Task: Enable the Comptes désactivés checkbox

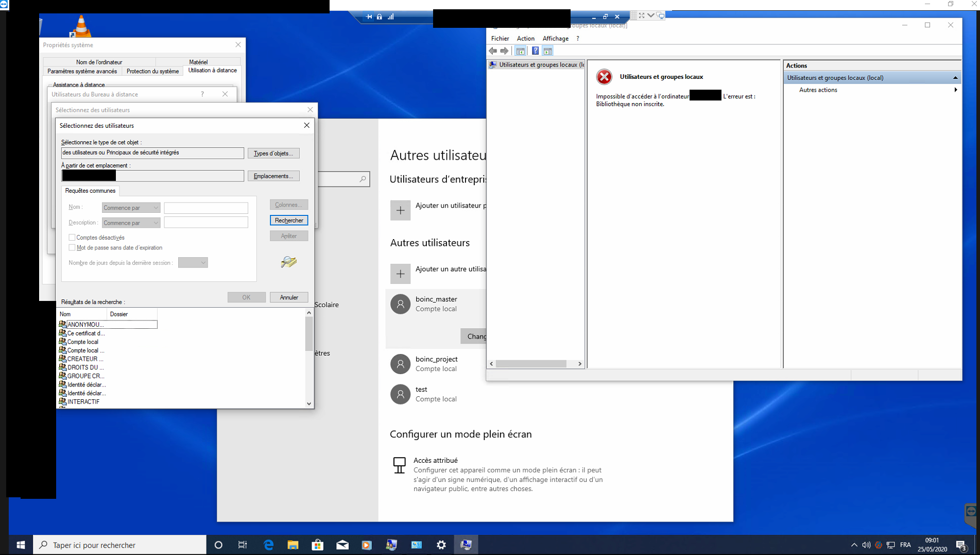Action: click(x=73, y=237)
